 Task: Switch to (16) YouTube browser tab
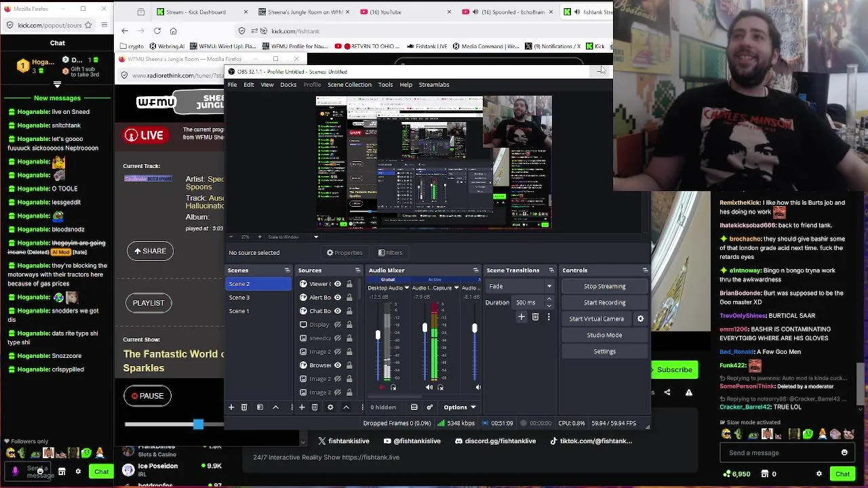point(405,12)
